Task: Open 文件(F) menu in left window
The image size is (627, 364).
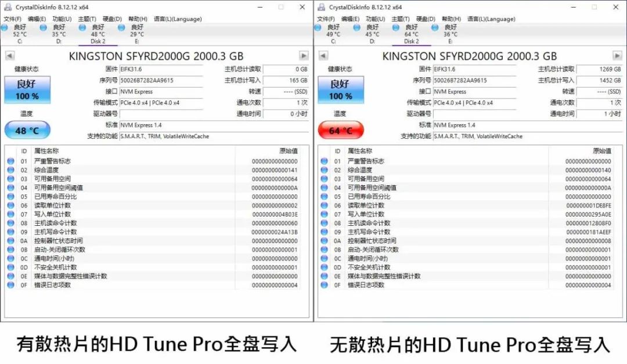Action: (12, 19)
